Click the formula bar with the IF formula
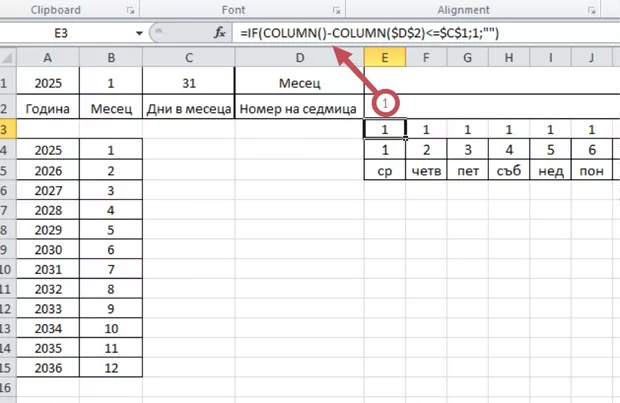Image resolution: width=620 pixels, height=403 pixels. 426,33
